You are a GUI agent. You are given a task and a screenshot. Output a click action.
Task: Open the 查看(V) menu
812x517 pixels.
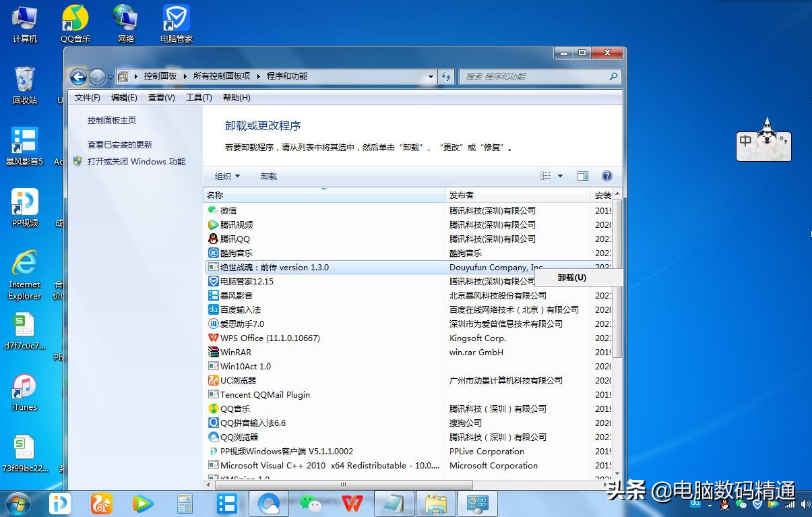click(x=162, y=98)
